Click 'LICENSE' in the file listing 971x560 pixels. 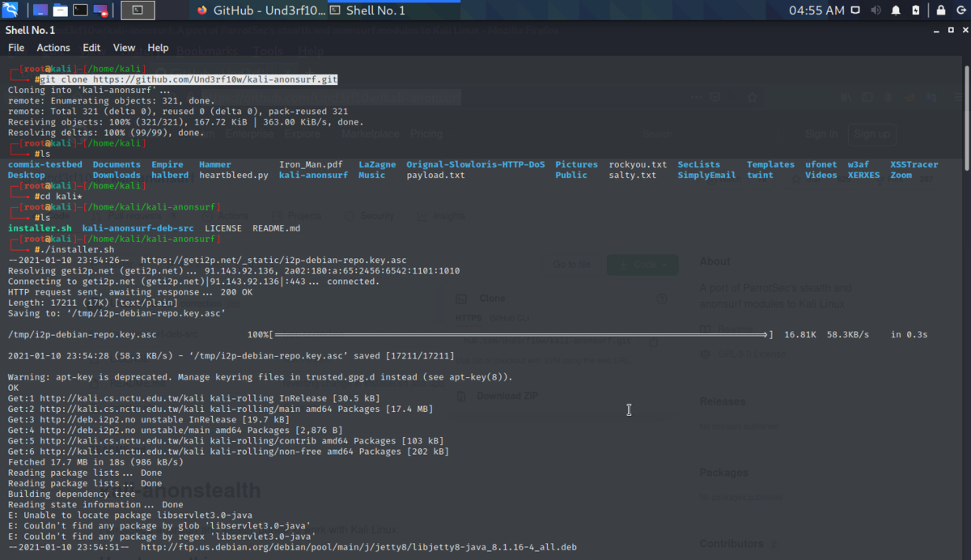coord(223,228)
